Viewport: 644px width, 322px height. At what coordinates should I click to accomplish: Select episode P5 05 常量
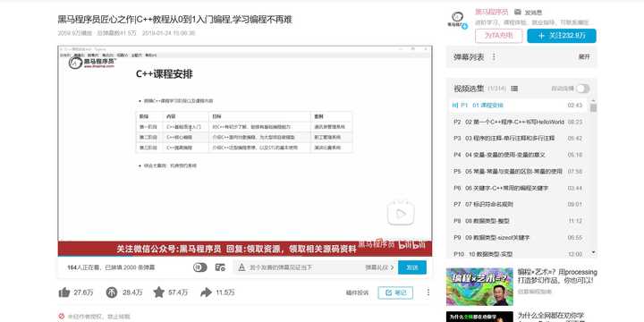point(518,171)
